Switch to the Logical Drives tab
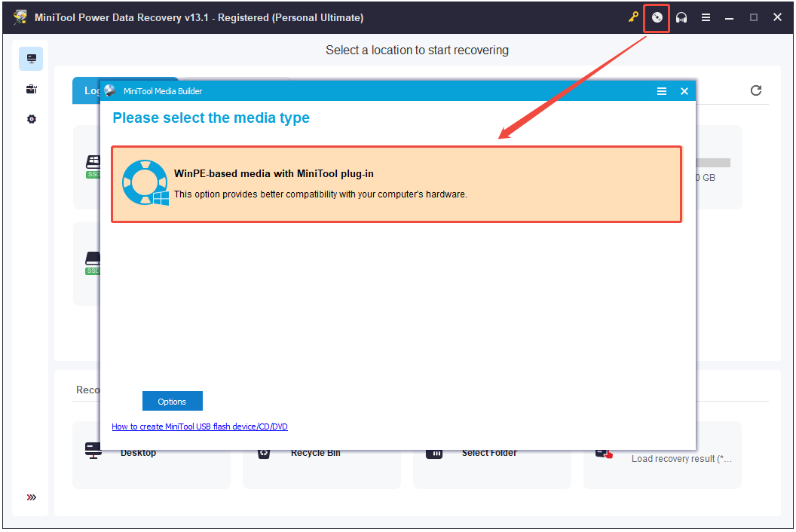Viewport: 796px width, 532px height. [x=86, y=91]
